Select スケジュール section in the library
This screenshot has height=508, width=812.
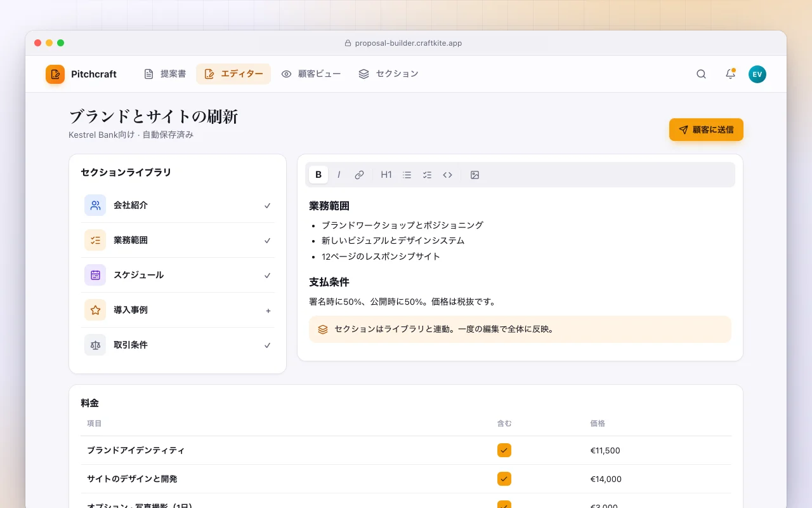click(x=178, y=275)
